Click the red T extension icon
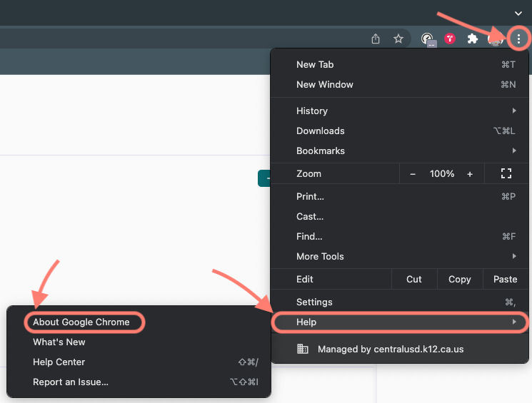Image resolution: width=532 pixels, height=403 pixels. coord(450,39)
